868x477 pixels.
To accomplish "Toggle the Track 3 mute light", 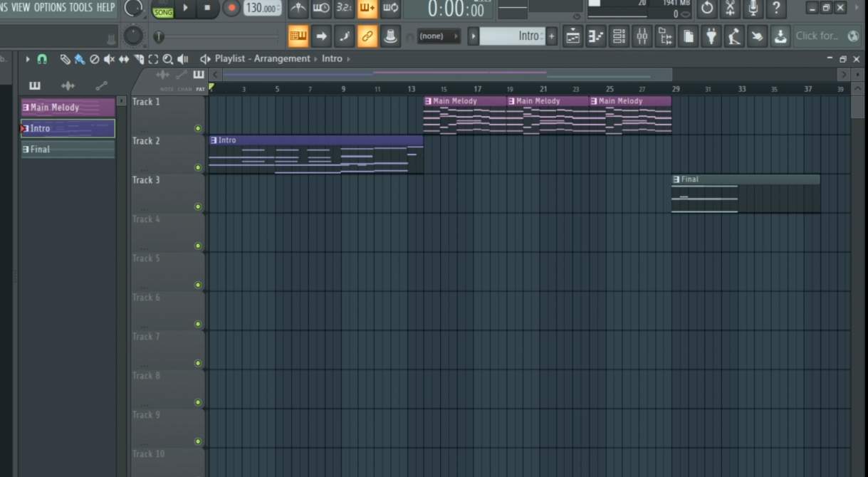I will (198, 207).
